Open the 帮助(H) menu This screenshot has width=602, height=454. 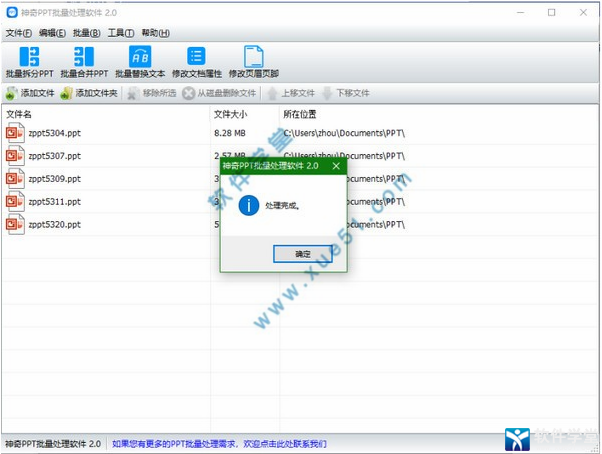click(x=156, y=33)
